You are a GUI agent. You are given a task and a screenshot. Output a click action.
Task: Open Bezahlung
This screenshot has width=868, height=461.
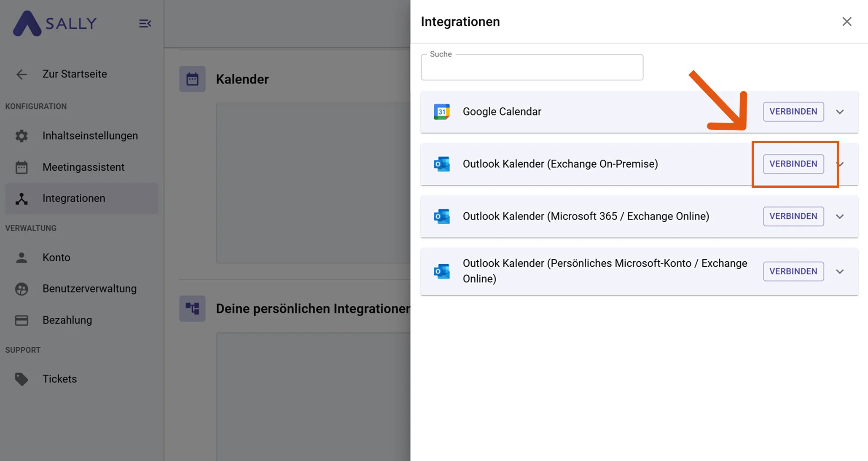tap(67, 320)
